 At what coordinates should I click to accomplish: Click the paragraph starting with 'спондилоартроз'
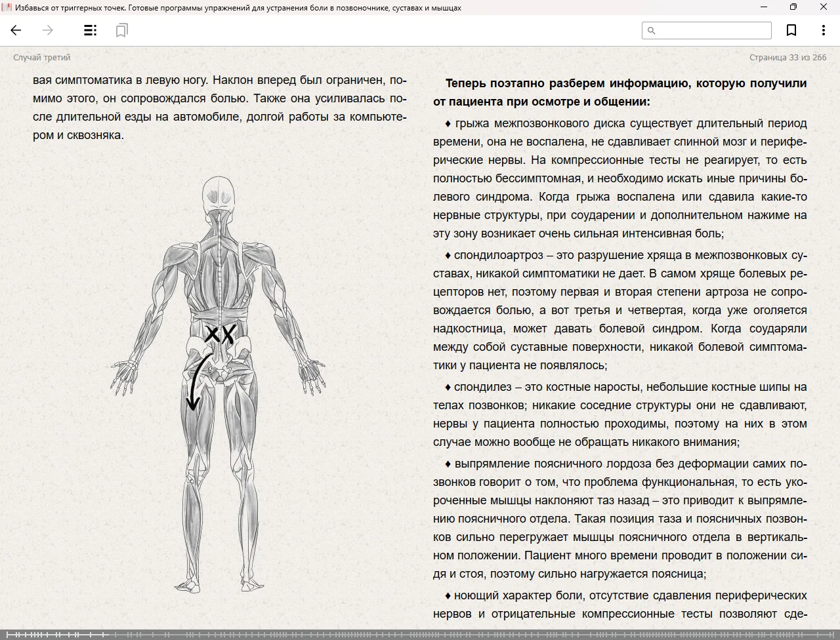619,310
